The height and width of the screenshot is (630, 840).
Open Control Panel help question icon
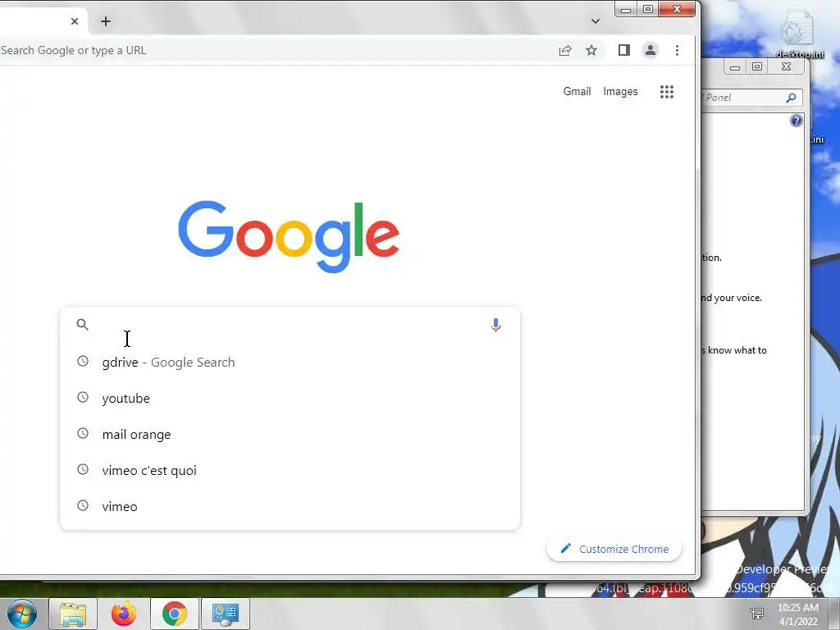coord(796,121)
